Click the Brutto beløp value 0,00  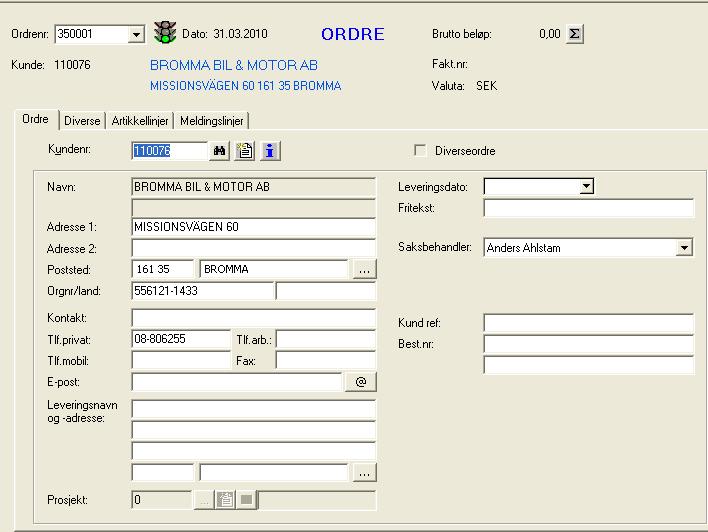coord(550,34)
